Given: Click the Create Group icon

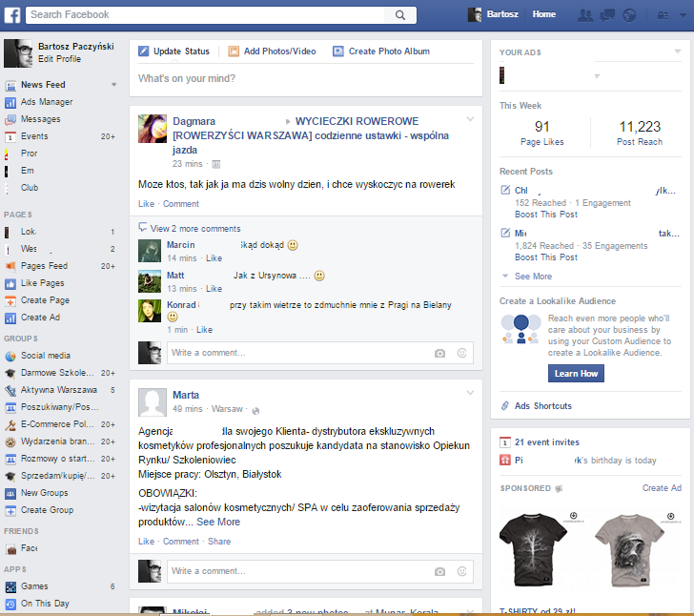Looking at the screenshot, I should (10, 510).
